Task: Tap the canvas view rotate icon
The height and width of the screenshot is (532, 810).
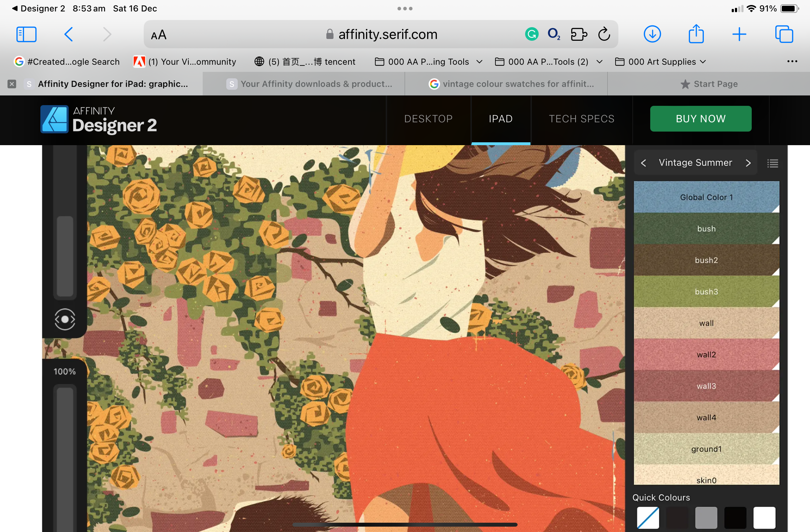Action: click(65, 319)
